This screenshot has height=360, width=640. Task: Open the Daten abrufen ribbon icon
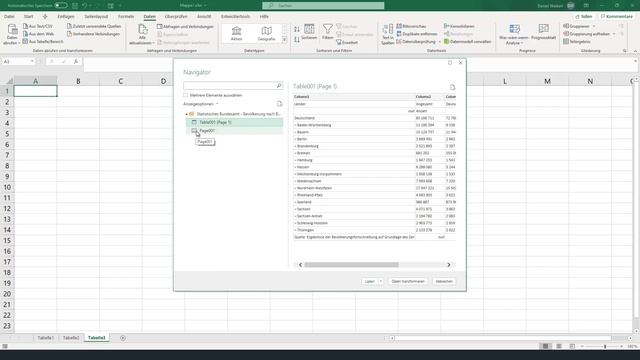pos(12,34)
